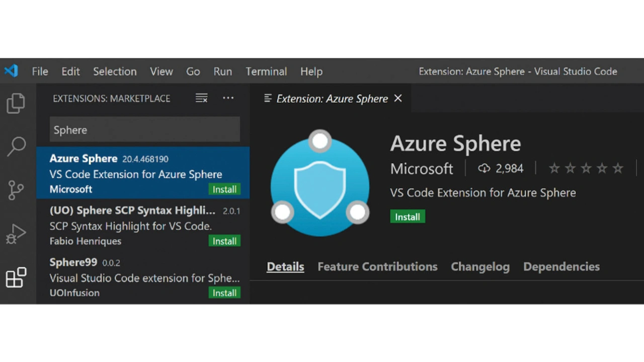Install the (UO) Sphere SCP Syntax Highlight extension
Viewport: 644px width, 362px height.
click(x=224, y=241)
